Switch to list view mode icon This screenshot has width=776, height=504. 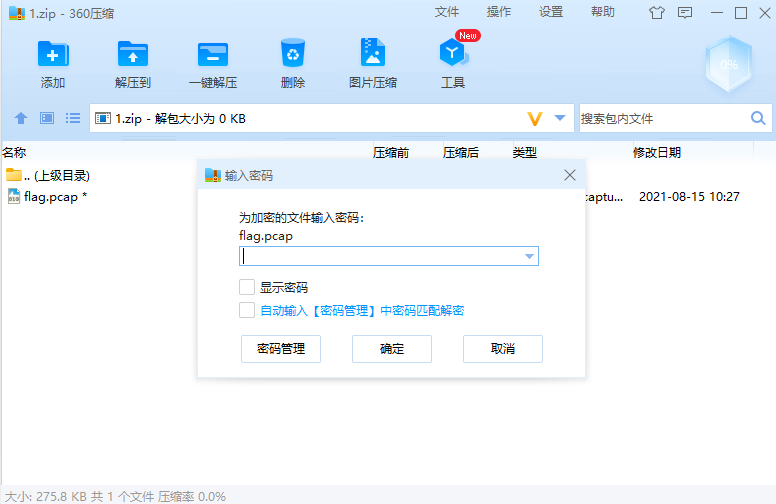pyautogui.click(x=73, y=118)
